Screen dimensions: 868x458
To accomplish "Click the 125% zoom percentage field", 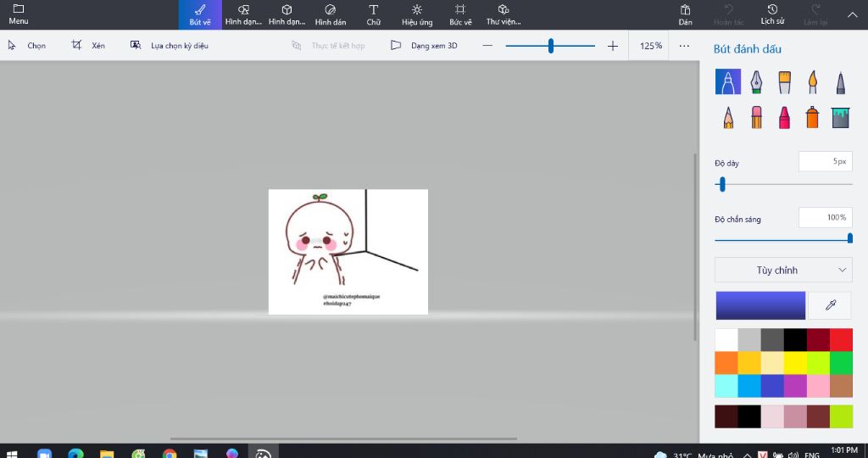I will pos(650,46).
